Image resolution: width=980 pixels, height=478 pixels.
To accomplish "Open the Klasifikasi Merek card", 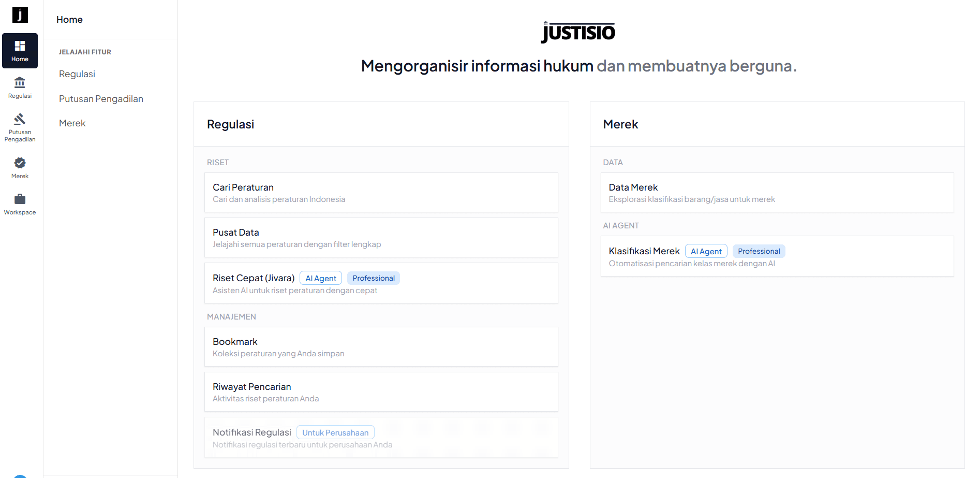I will coord(777,256).
